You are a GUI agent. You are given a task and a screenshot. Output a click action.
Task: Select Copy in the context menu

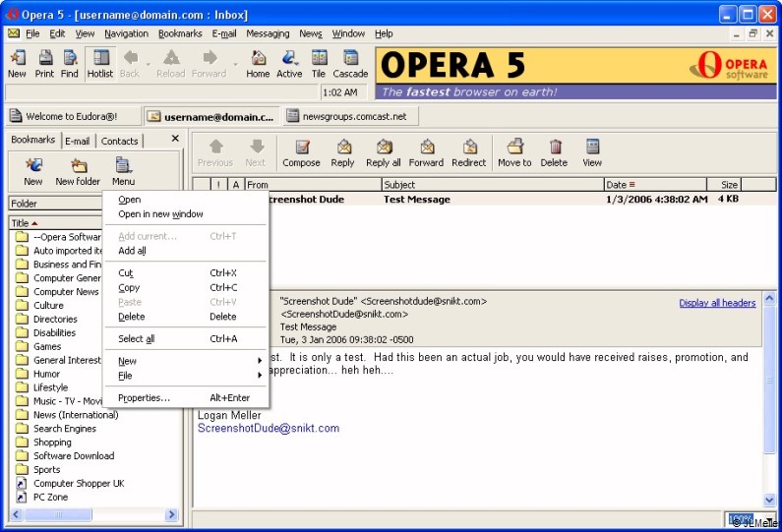(x=186, y=288)
